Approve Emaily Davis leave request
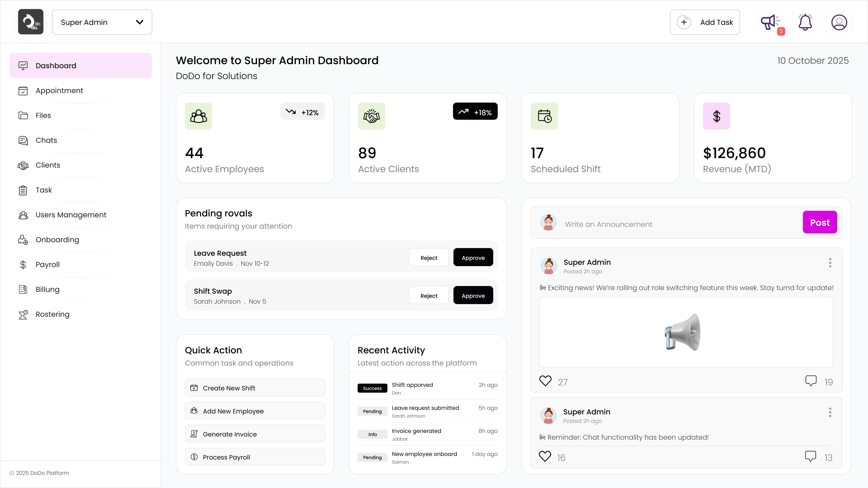This screenshot has width=868, height=488. [473, 258]
